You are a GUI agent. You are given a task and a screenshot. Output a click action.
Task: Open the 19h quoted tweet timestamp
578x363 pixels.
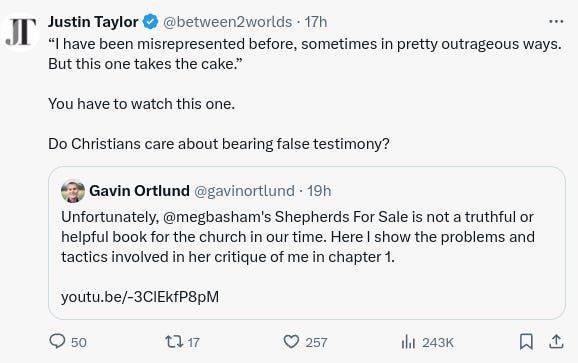pyautogui.click(x=319, y=191)
